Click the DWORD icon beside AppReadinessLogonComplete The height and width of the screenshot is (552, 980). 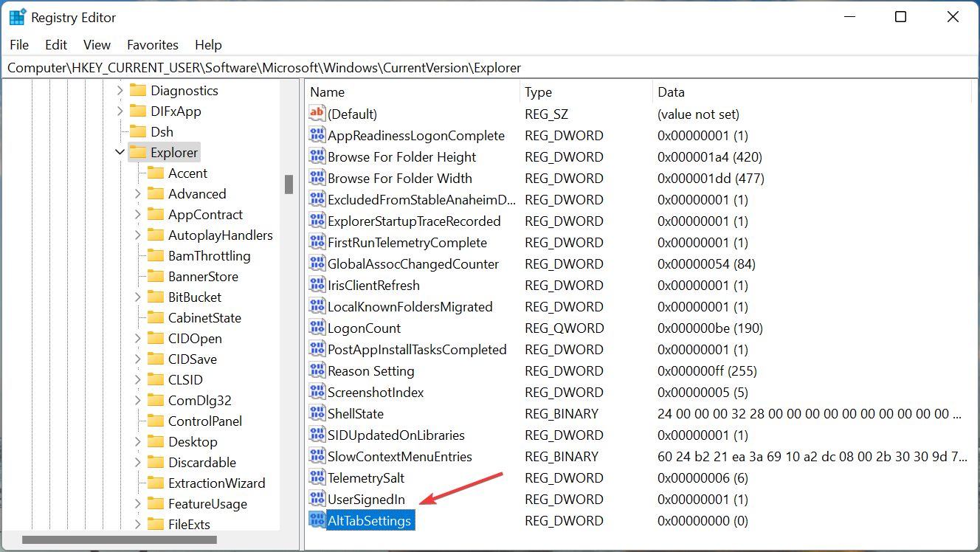(316, 135)
